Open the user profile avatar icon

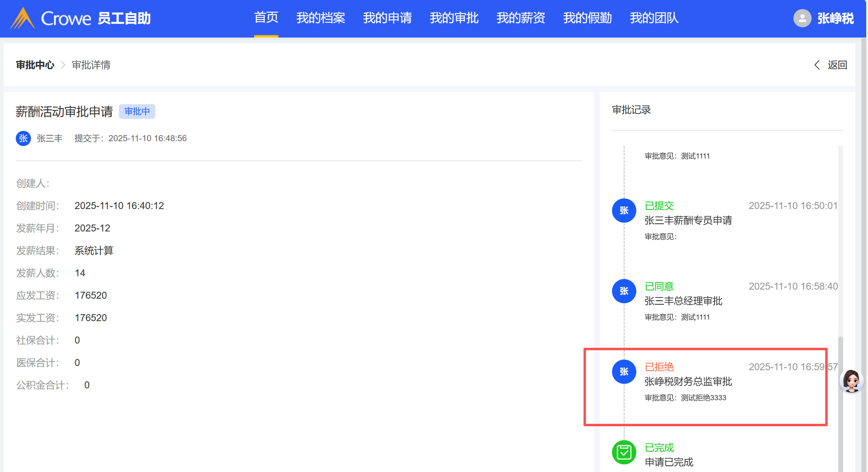point(802,18)
